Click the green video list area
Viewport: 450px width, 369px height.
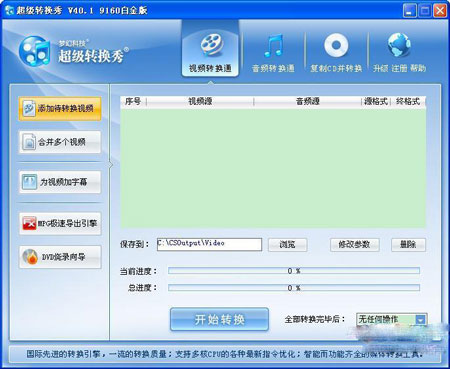pos(273,168)
